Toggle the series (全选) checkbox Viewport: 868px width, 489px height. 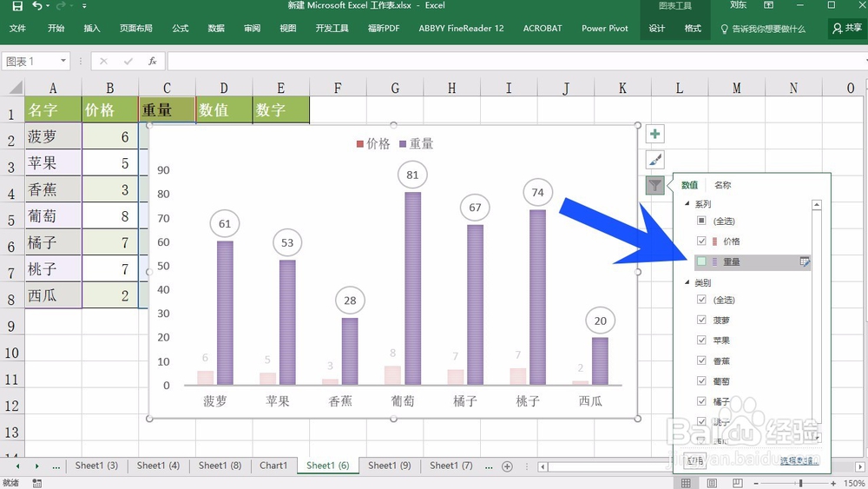tap(701, 221)
